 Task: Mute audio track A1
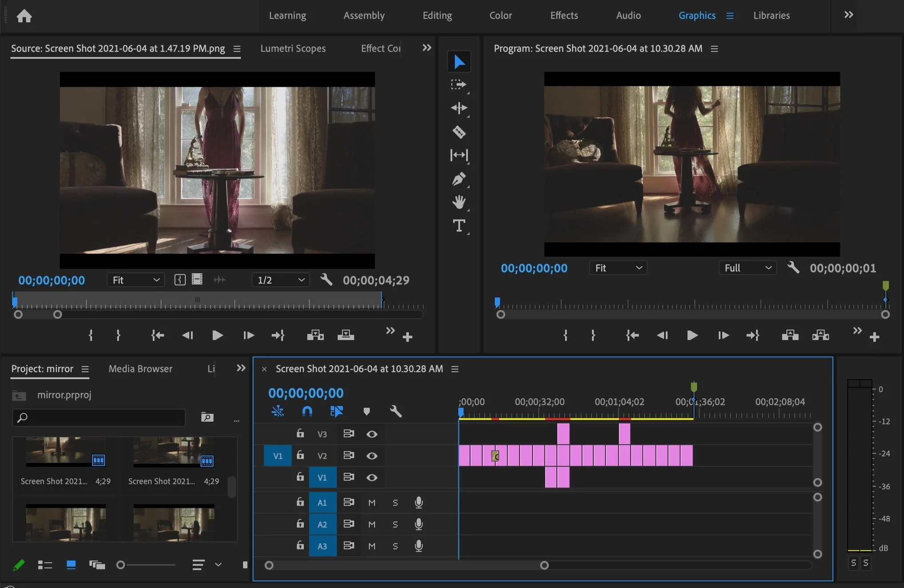(x=372, y=503)
